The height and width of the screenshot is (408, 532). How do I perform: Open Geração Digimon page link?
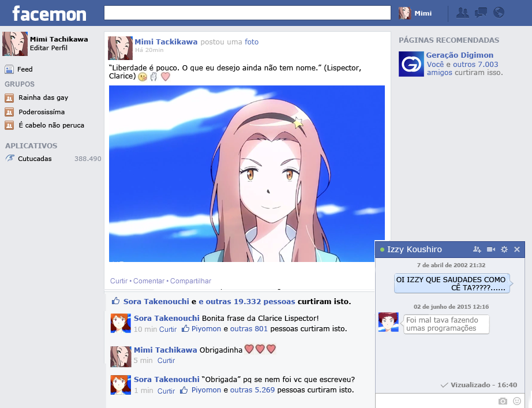tap(460, 55)
